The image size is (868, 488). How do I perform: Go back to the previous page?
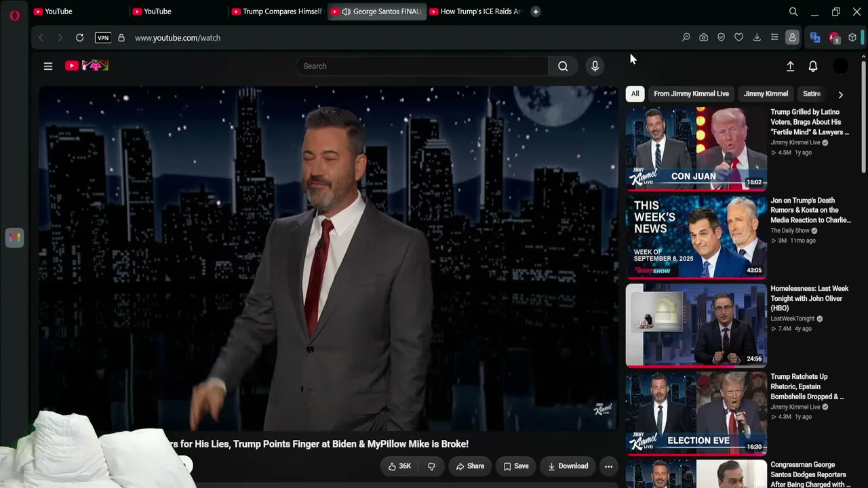click(41, 38)
